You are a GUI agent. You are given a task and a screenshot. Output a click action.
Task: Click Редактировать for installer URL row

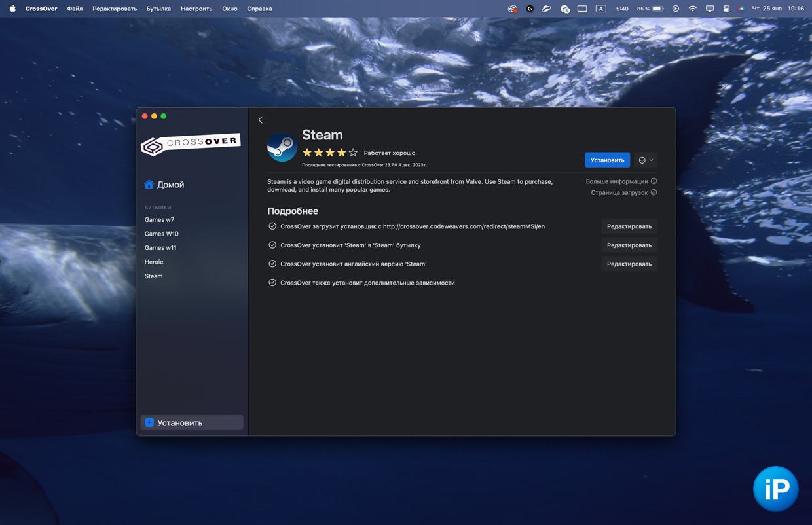[x=629, y=226]
